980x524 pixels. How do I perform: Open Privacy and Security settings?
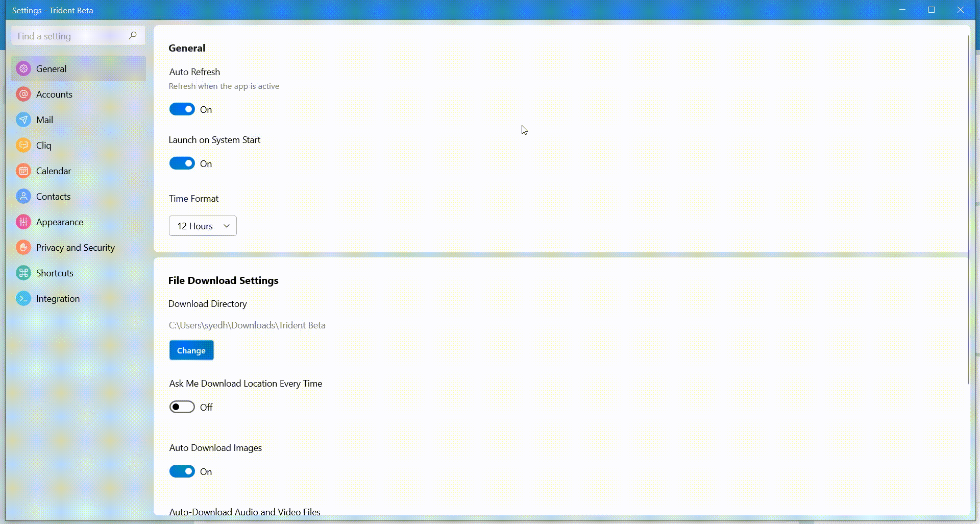[75, 248]
